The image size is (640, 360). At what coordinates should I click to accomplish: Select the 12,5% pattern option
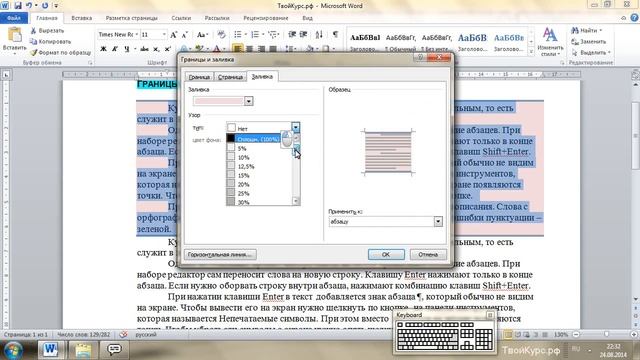click(x=260, y=166)
